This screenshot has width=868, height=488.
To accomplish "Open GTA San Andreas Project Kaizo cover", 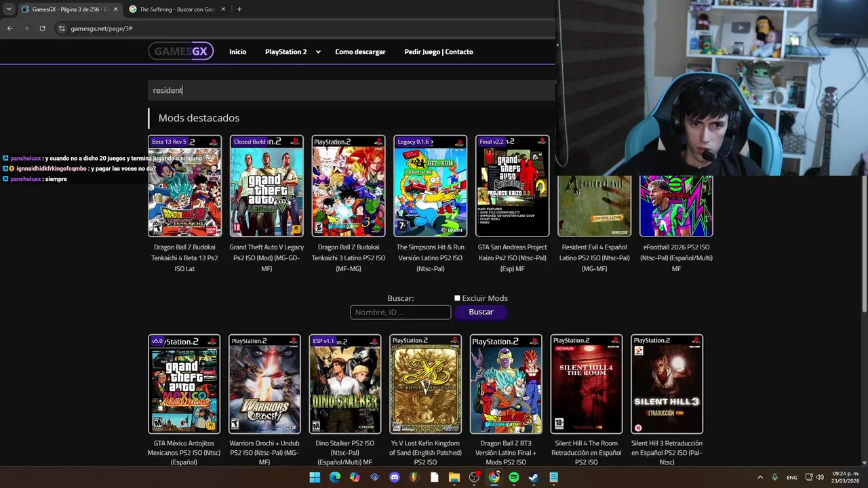I will tap(512, 186).
